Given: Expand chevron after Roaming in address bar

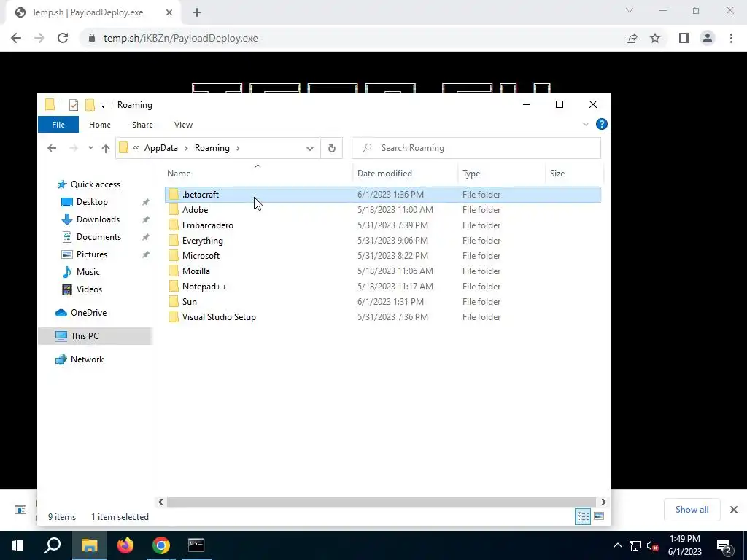Looking at the screenshot, I should [x=239, y=148].
